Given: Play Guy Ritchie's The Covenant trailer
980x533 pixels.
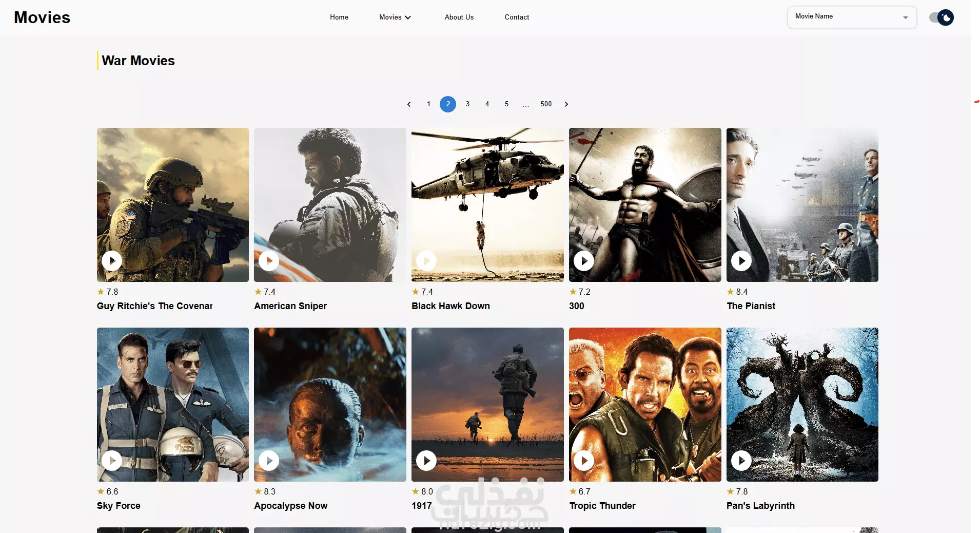Looking at the screenshot, I should tap(112, 261).
